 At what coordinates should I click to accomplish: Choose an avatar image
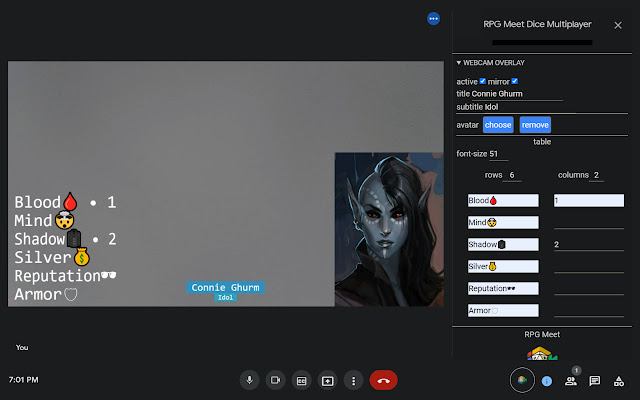coord(498,125)
